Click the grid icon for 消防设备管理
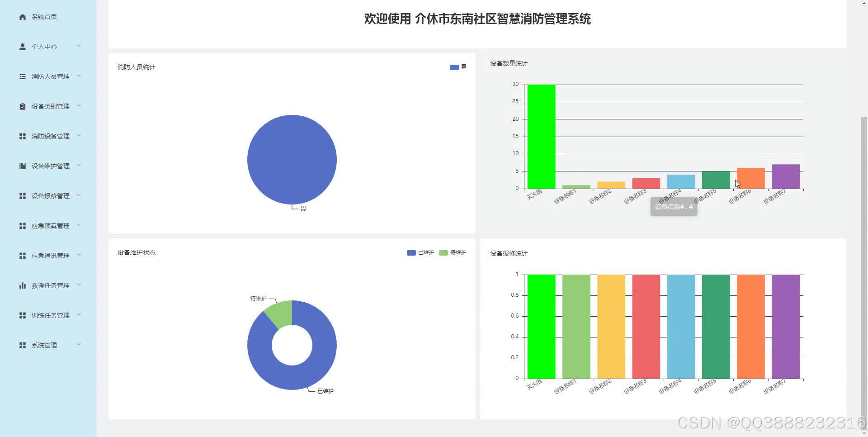Viewport: 868px width, 437px height. click(23, 136)
